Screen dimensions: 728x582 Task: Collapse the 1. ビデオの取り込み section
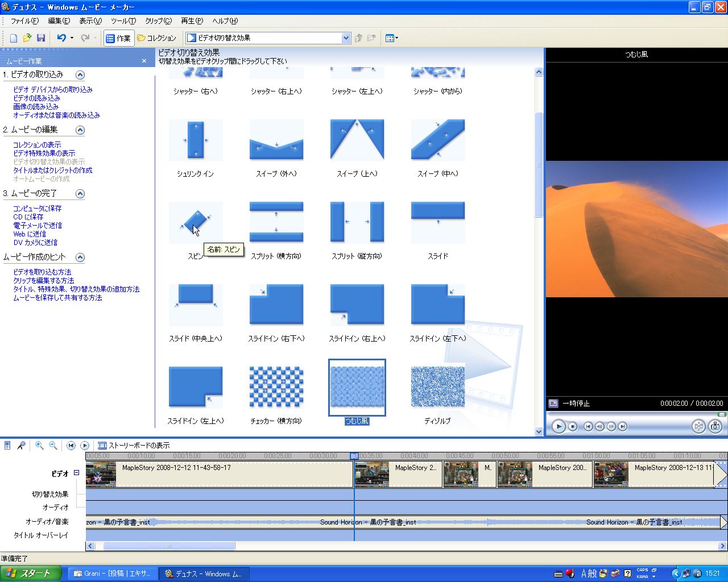tap(80, 75)
